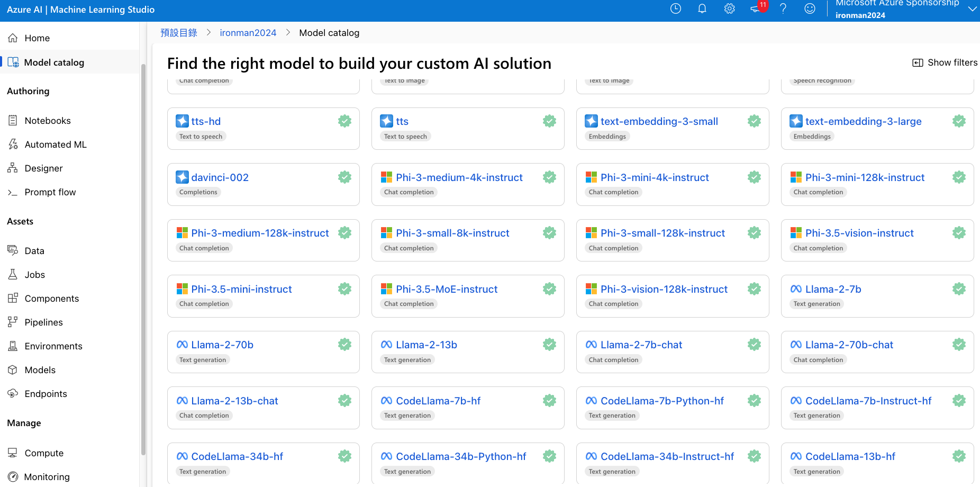Open Llama-2-70b model

click(222, 345)
